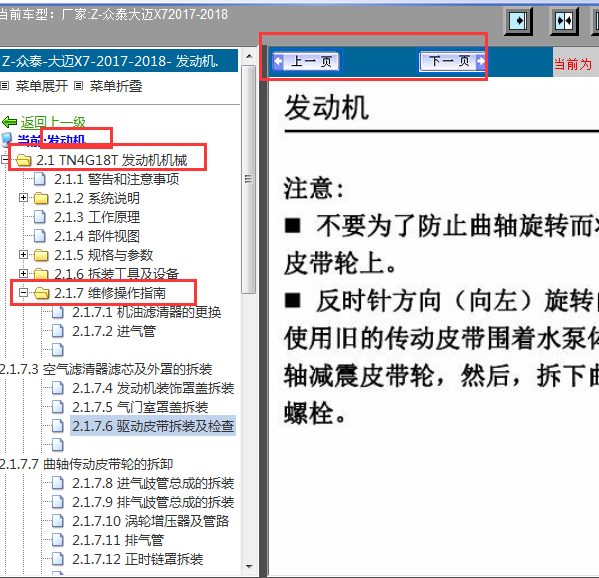
Task: Click the 菜单折叠 list icon
Action: (78, 86)
